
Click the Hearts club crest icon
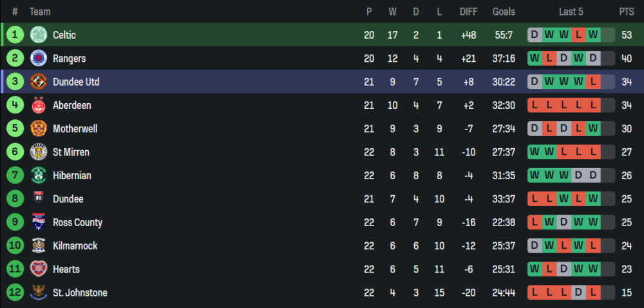coord(39,269)
